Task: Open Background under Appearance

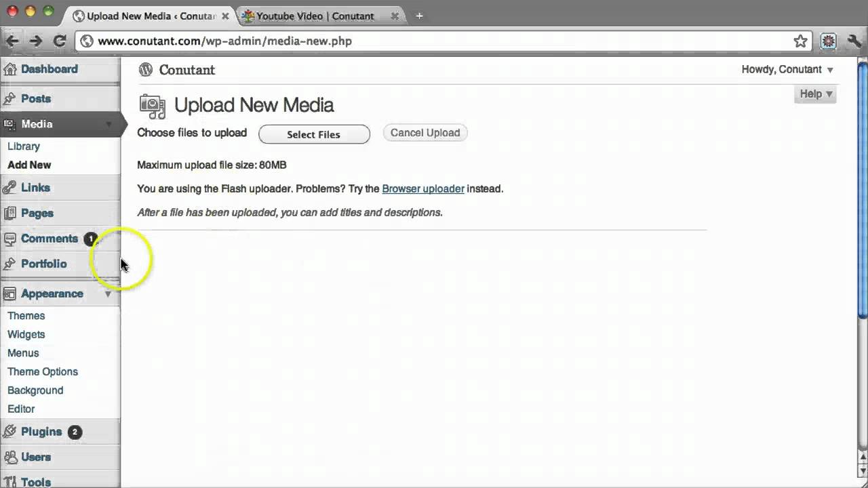Action: pyautogui.click(x=35, y=390)
